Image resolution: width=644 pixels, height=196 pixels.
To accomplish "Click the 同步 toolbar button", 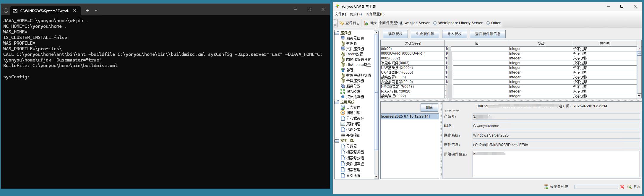I will click(x=370, y=23).
